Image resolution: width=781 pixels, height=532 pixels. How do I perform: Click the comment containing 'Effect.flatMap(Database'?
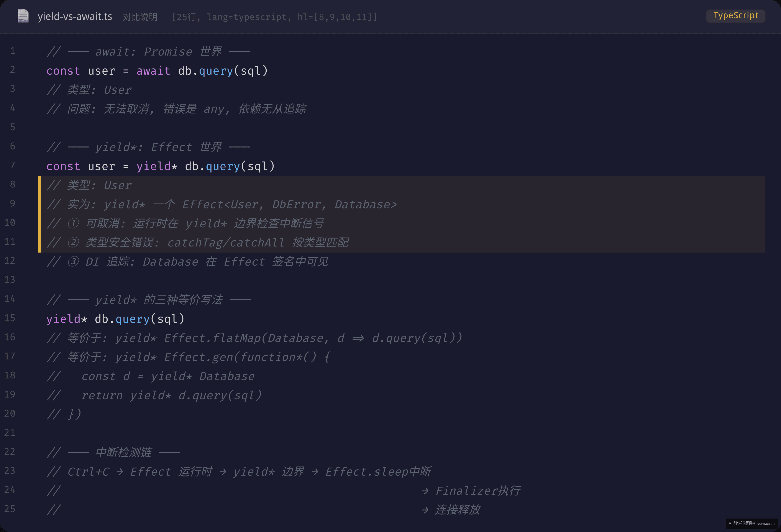pyautogui.click(x=254, y=338)
